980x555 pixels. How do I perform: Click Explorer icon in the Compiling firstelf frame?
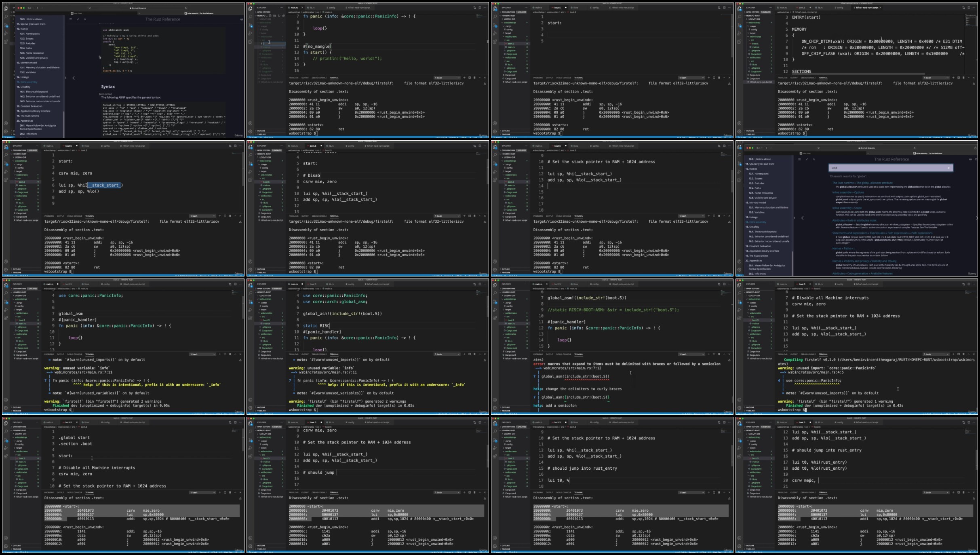740,285
